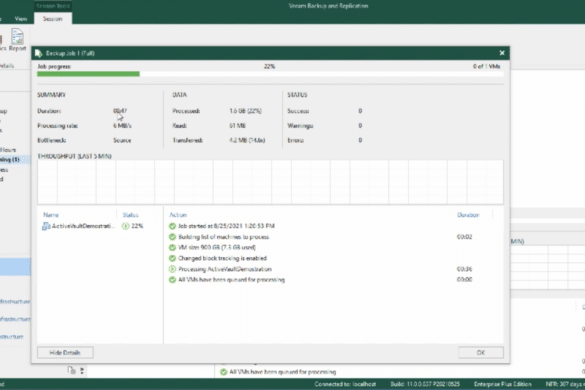Close the Backup Job dialog
The image size is (585, 390).
click(502, 53)
